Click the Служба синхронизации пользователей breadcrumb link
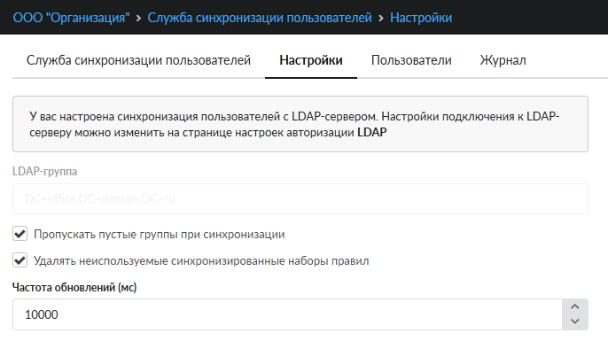This screenshot has width=608, height=364. pyautogui.click(x=260, y=17)
